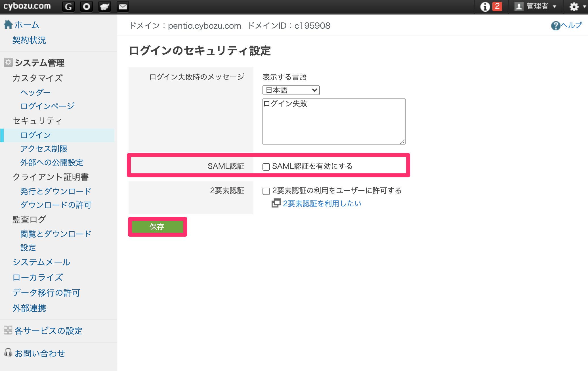This screenshot has height=371, width=588.
Task: Click the 各サービスの設定 grid icon
Action: coord(8,330)
